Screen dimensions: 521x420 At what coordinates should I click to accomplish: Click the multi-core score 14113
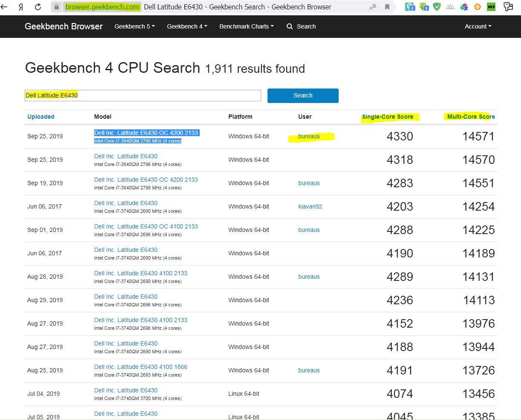[x=479, y=300]
